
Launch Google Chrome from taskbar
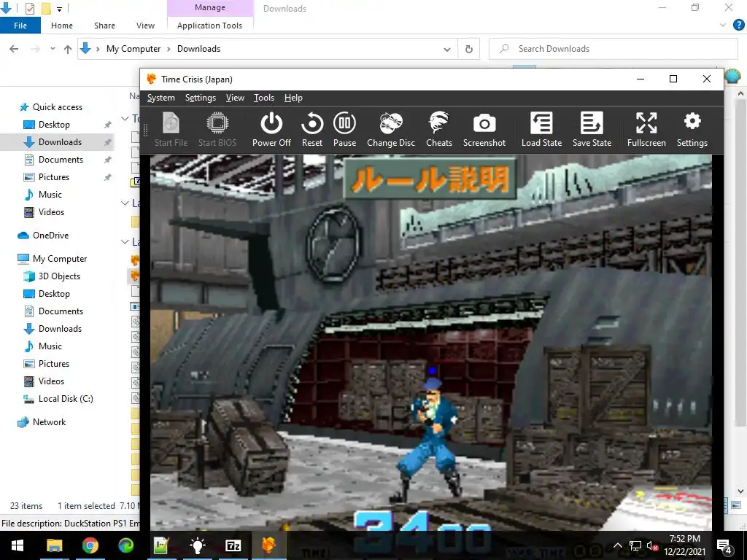coord(90,545)
